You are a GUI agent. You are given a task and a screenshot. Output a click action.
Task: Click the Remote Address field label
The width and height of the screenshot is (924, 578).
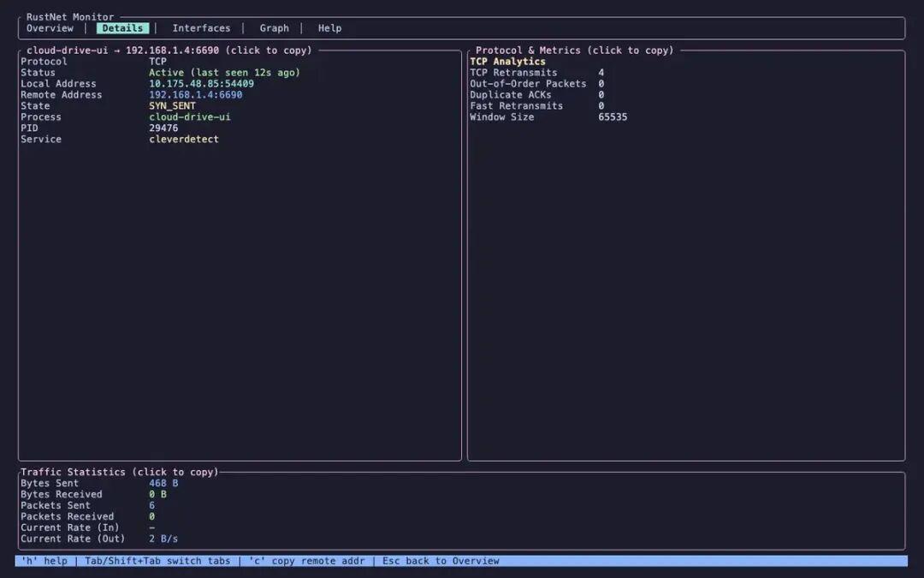pos(62,95)
